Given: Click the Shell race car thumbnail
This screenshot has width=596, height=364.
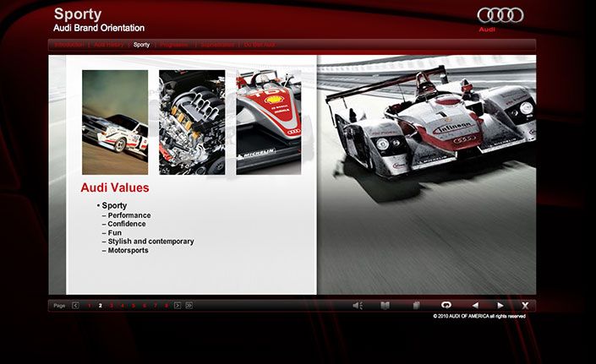Looking at the screenshot, I should point(269,122).
